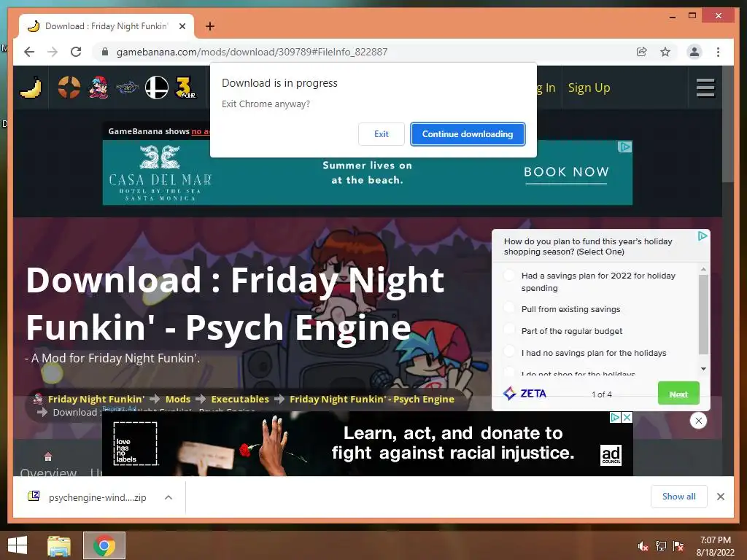
Task: Select 'Part of the regular budget' option
Action: point(509,330)
